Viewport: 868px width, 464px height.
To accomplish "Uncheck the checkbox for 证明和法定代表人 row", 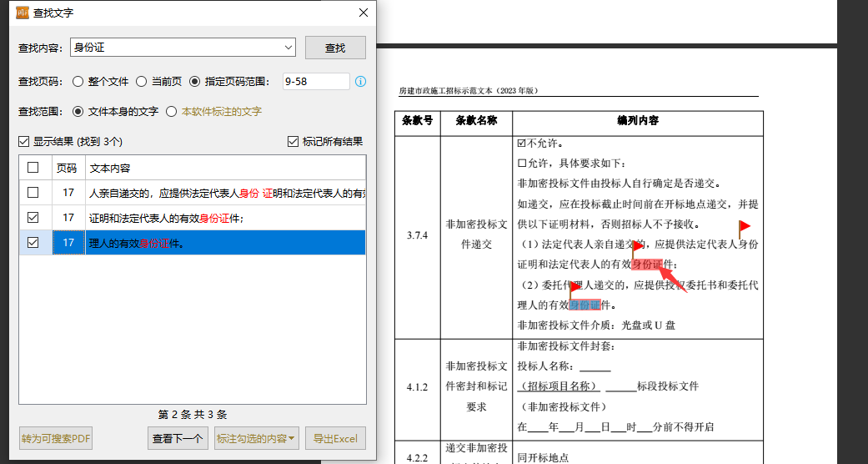I will tap(33, 218).
